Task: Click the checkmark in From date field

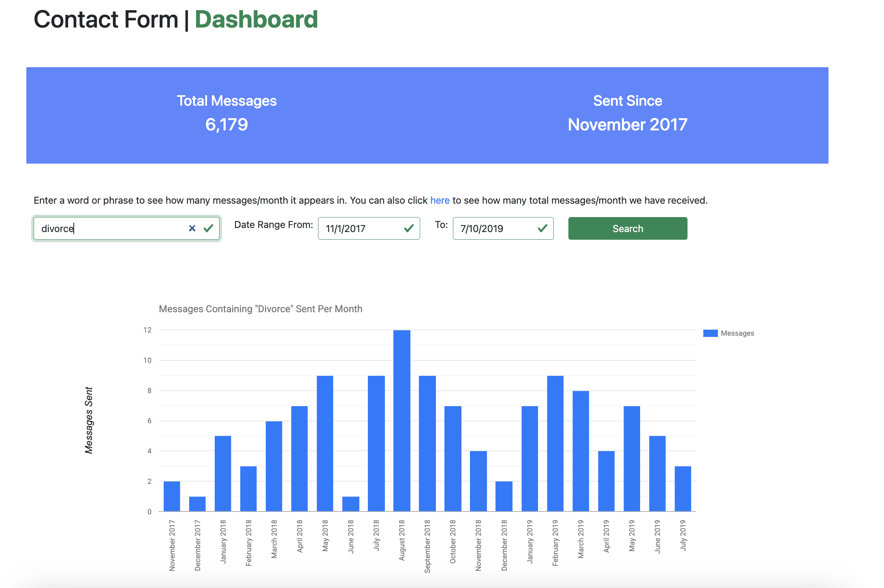Action: pyautogui.click(x=409, y=228)
